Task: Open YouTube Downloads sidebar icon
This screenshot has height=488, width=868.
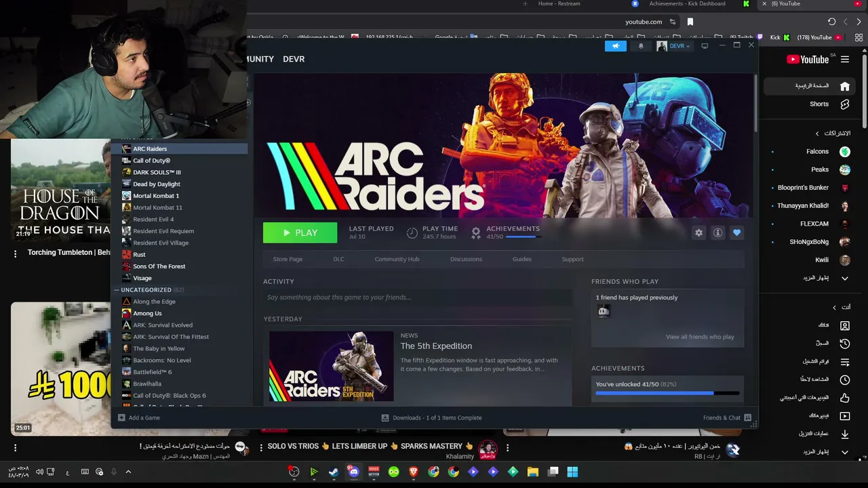Action: [845, 434]
